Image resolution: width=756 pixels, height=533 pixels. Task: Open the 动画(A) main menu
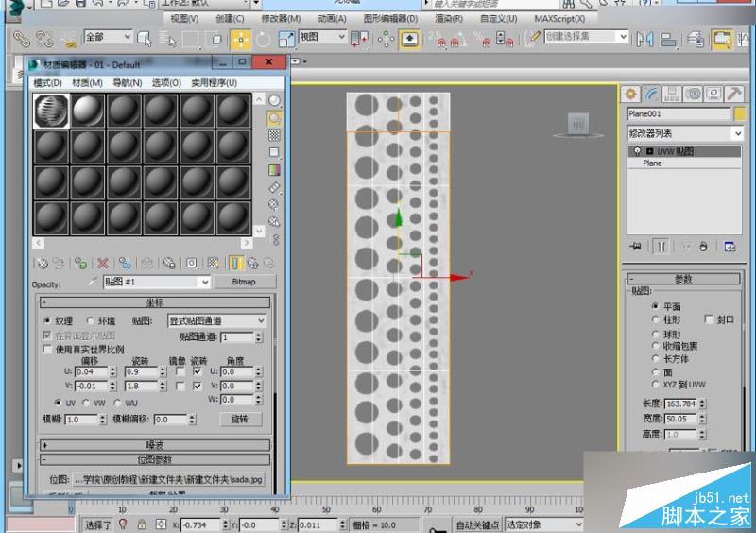tap(332, 18)
